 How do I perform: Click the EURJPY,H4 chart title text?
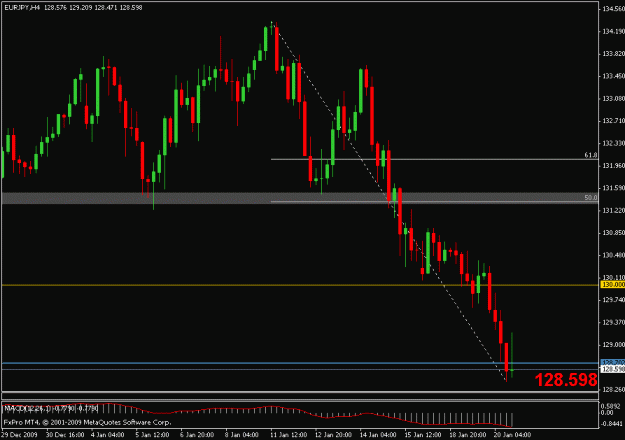pos(22,8)
